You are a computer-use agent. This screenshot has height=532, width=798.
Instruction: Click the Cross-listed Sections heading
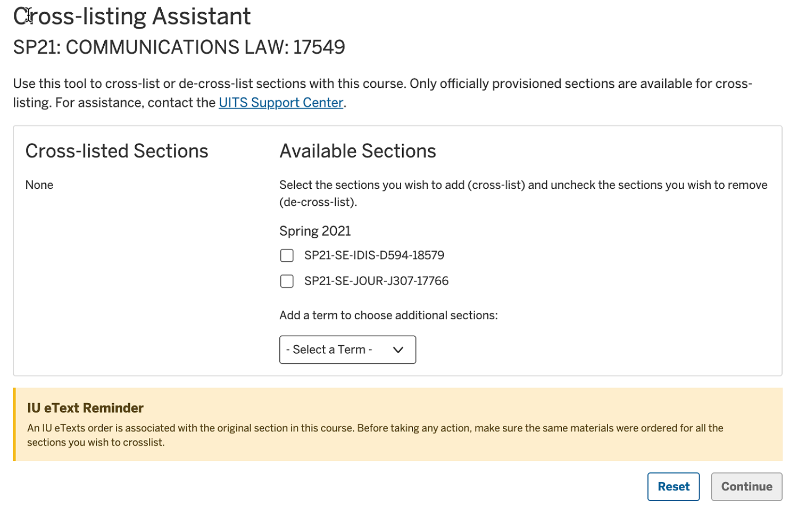(x=117, y=151)
